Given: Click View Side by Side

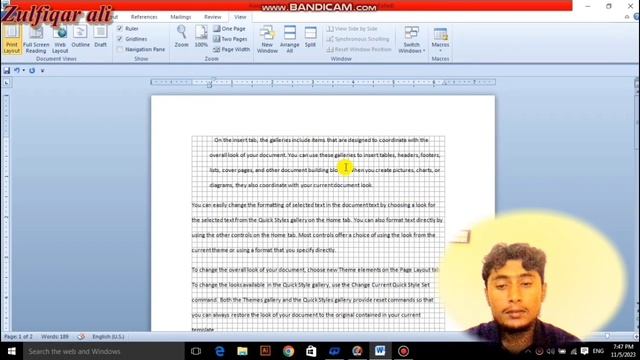Looking at the screenshot, I should point(352,29).
